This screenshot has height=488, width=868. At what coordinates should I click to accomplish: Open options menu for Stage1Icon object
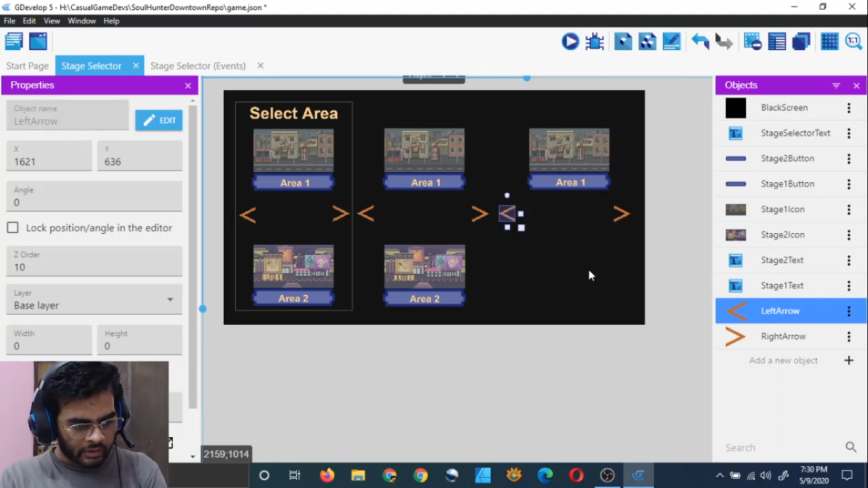pyautogui.click(x=849, y=210)
